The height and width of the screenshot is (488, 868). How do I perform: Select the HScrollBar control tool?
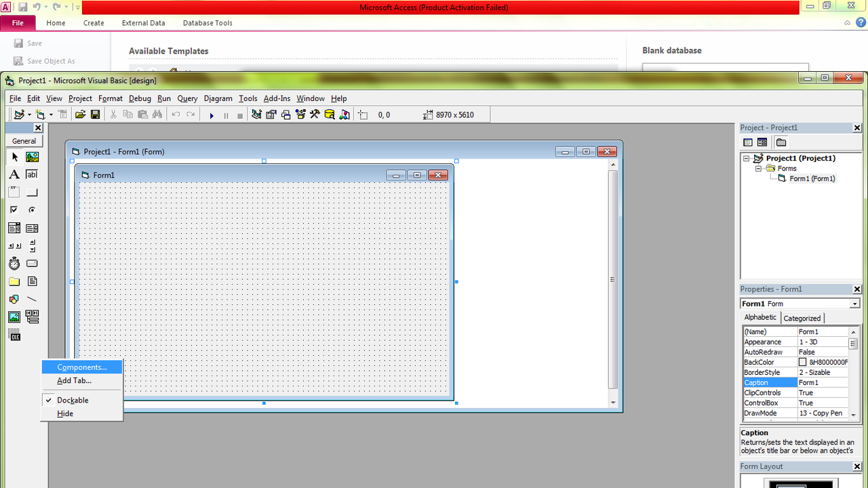click(14, 246)
